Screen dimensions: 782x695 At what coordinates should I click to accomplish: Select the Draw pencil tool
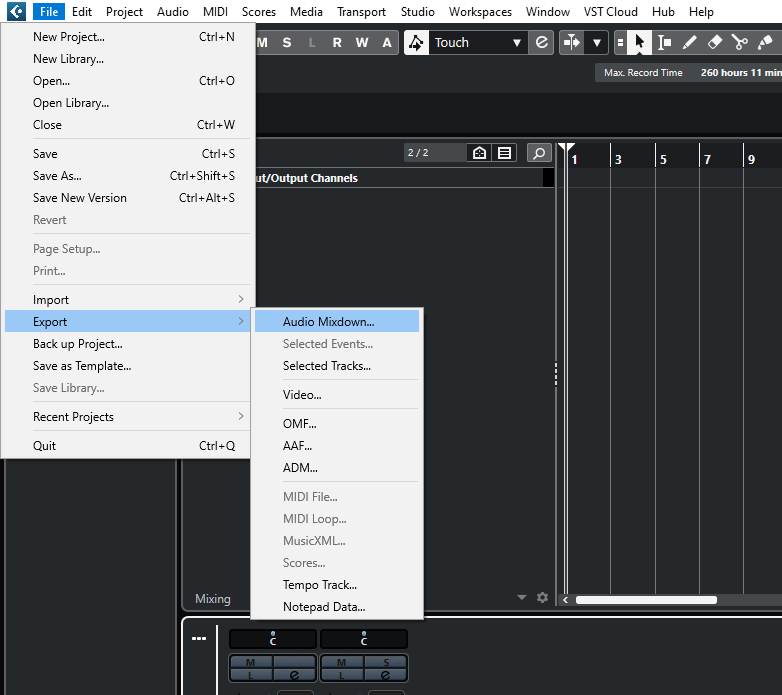pos(689,42)
